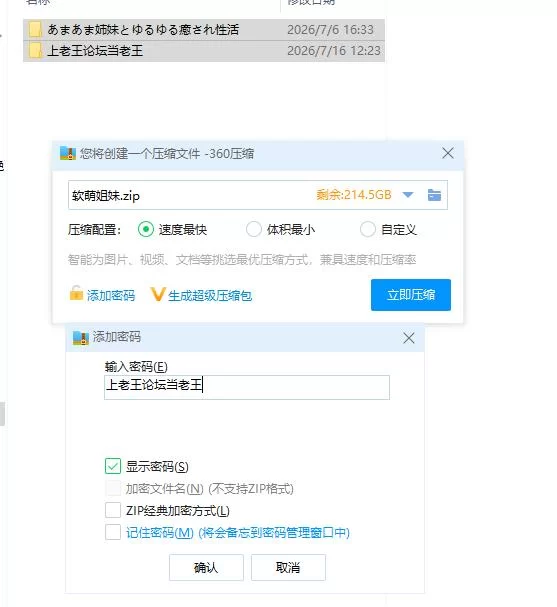Uncheck the 显示密码 checkbox
Screen dimensions: 557x607
113,466
